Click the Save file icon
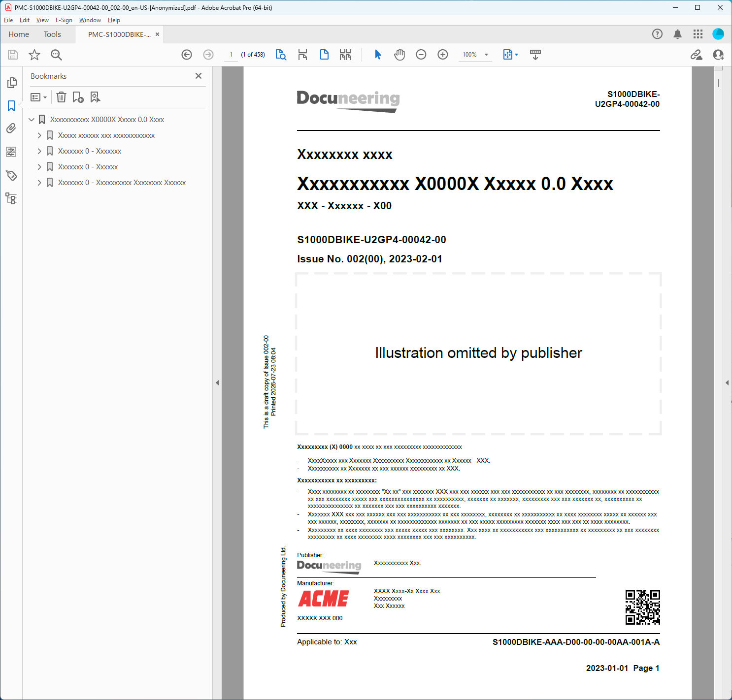 [x=13, y=55]
